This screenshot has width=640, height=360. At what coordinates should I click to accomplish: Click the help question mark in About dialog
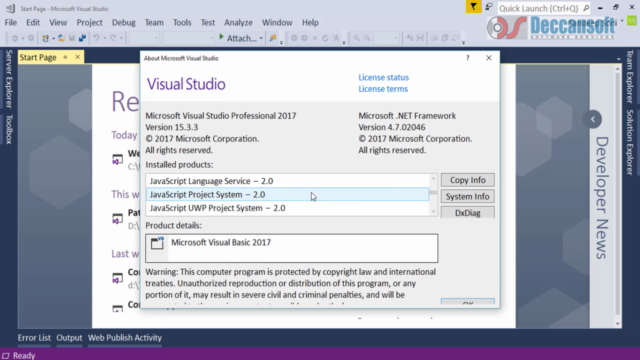(468, 58)
